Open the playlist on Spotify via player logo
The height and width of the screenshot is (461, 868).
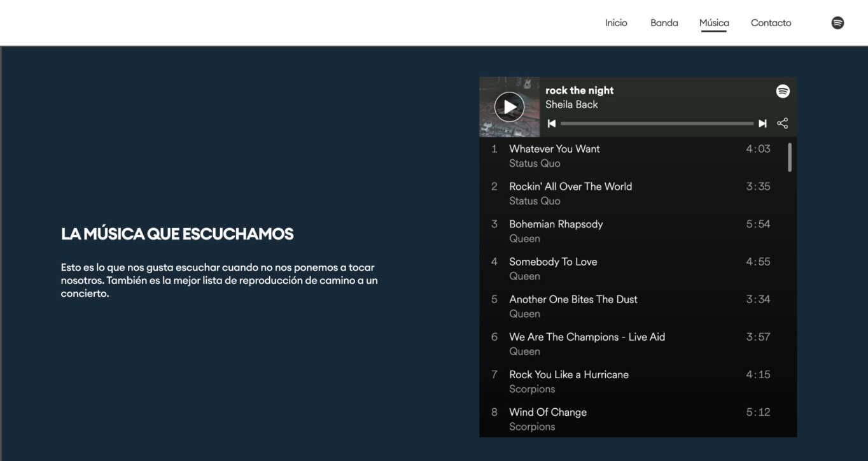781,90
